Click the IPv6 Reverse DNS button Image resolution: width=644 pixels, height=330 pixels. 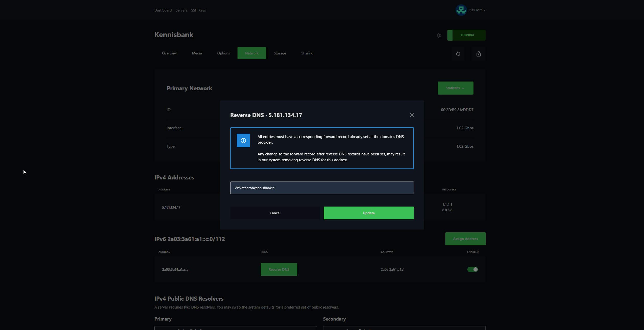(x=279, y=269)
